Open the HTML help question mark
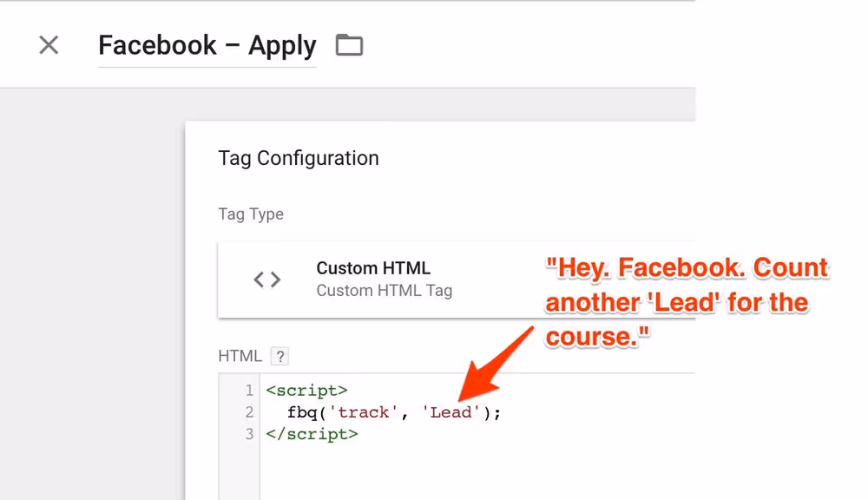 tap(280, 356)
